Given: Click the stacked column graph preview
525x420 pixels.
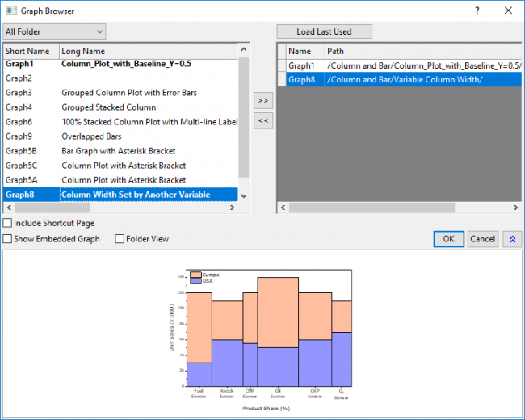Looking at the screenshot, I should (x=262, y=333).
